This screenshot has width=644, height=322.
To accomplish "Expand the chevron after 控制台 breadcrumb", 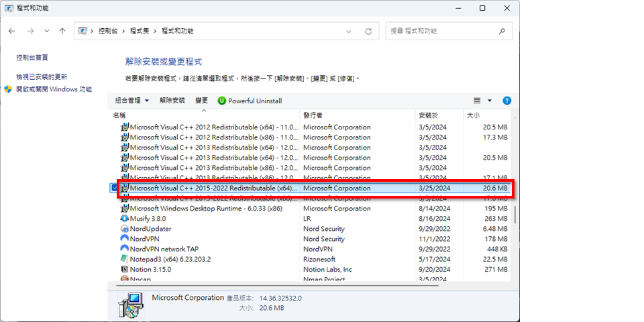I will coord(123,32).
